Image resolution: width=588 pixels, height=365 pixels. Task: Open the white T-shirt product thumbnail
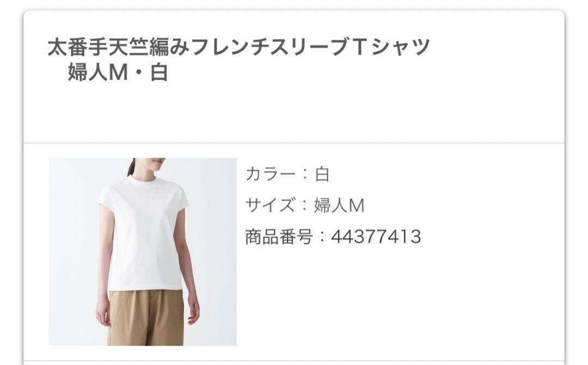coord(143,252)
